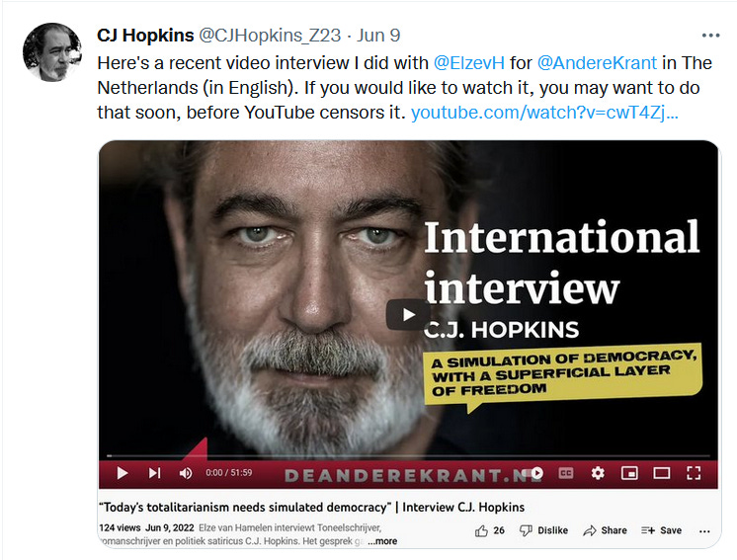Click the play button in video controls
The width and height of the screenshot is (737, 560).
click(123, 473)
